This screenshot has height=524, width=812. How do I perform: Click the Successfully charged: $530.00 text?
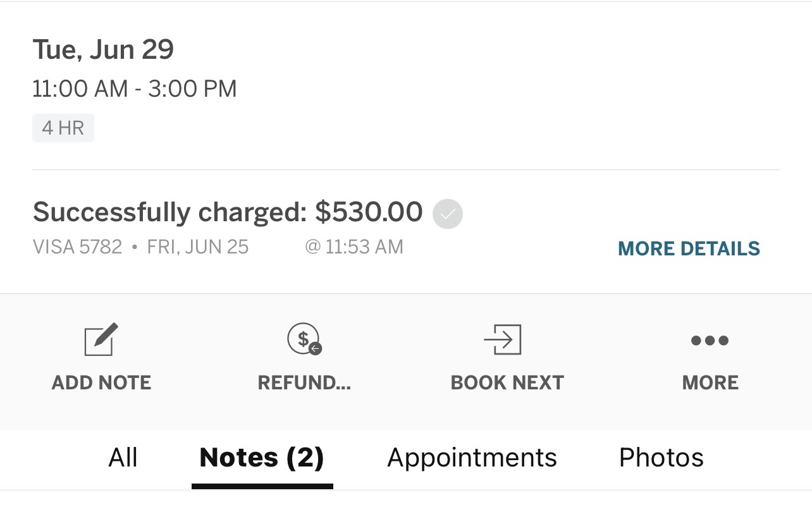pos(228,212)
